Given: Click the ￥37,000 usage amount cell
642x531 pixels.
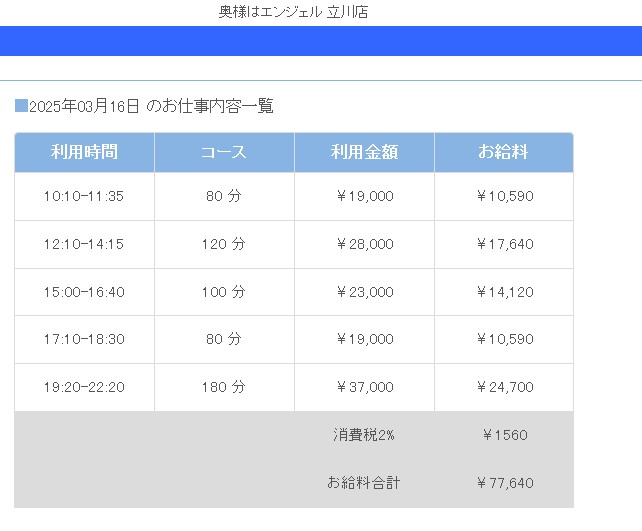Looking at the screenshot, I should coord(364,387).
